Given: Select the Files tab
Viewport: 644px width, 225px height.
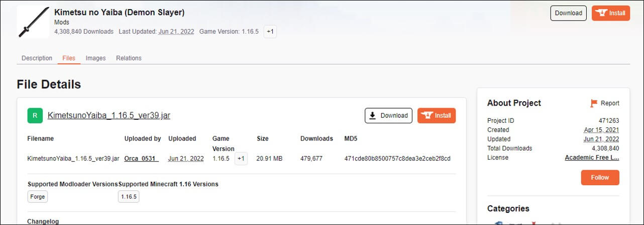Looking at the screenshot, I should [x=69, y=58].
